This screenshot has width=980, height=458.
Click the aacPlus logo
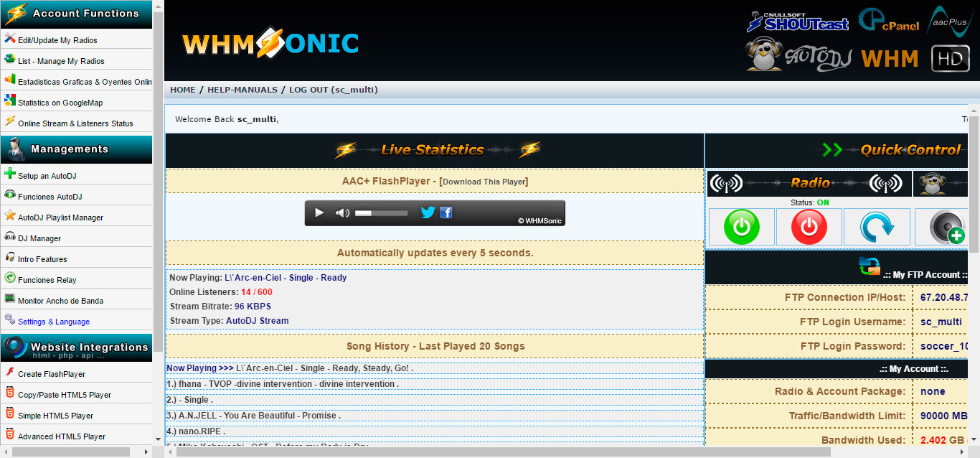[951, 22]
